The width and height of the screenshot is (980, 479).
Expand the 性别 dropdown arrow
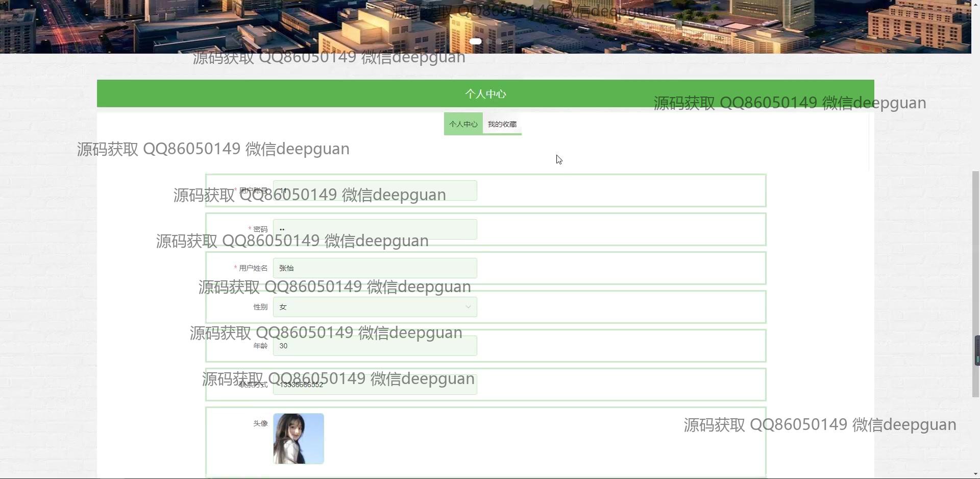click(468, 307)
